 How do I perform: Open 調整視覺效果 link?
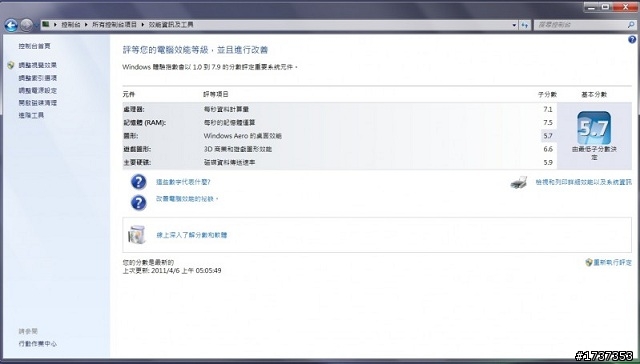(38, 65)
